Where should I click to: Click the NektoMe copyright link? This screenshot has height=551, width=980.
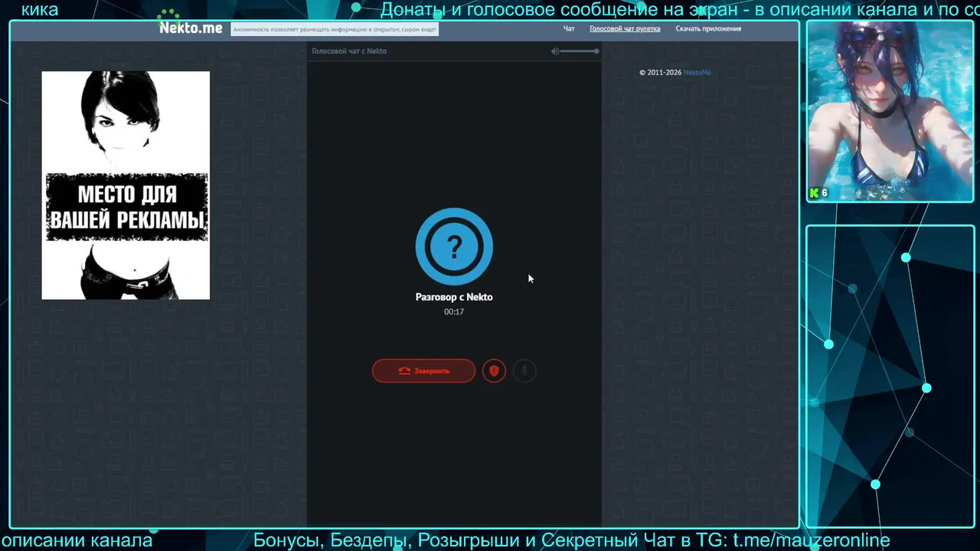click(x=697, y=73)
